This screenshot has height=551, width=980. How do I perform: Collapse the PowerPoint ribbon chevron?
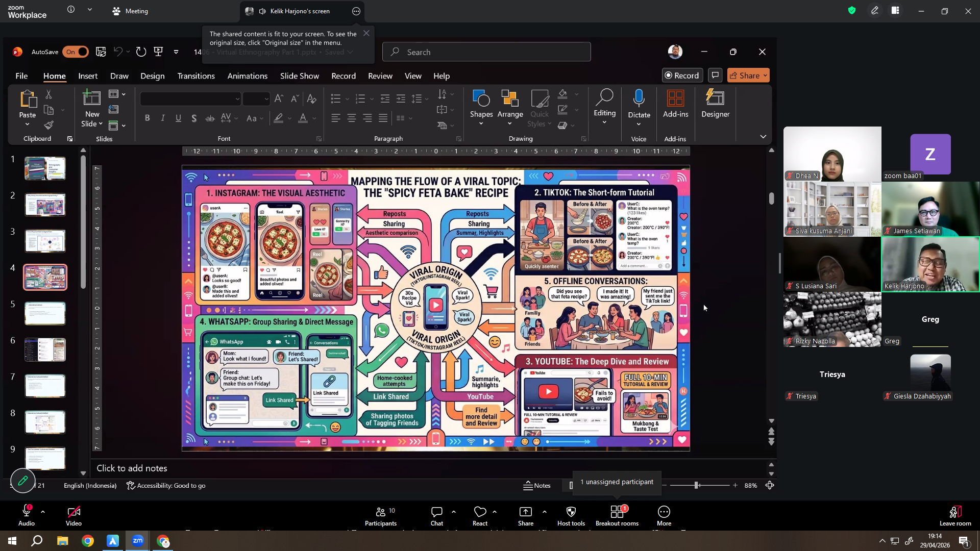[x=763, y=137]
